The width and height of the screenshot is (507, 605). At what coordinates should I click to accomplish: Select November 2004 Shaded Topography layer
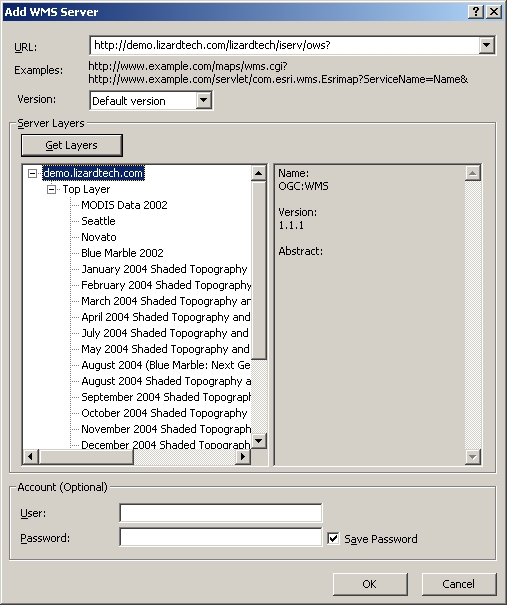pyautogui.click(x=166, y=429)
